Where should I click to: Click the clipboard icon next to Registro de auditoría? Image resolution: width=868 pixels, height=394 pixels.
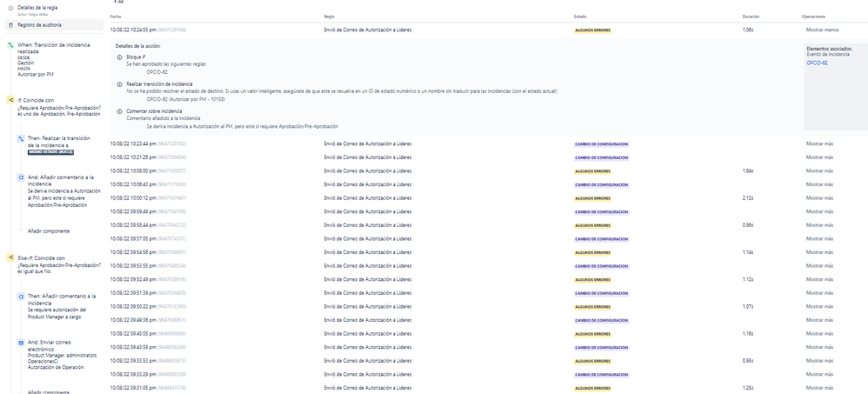coord(11,25)
